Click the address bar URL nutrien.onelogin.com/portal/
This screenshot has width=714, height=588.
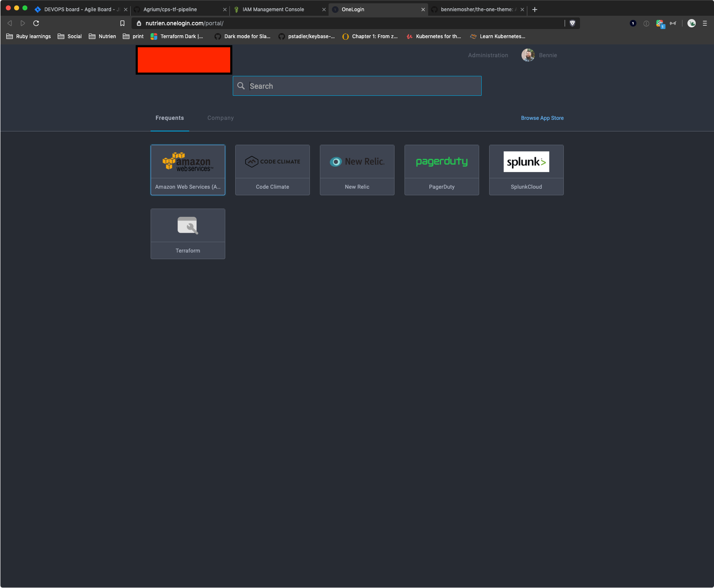click(185, 23)
